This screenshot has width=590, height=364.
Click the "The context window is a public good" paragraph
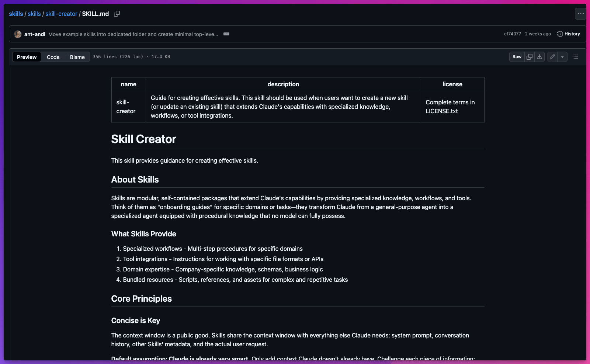(x=290, y=340)
